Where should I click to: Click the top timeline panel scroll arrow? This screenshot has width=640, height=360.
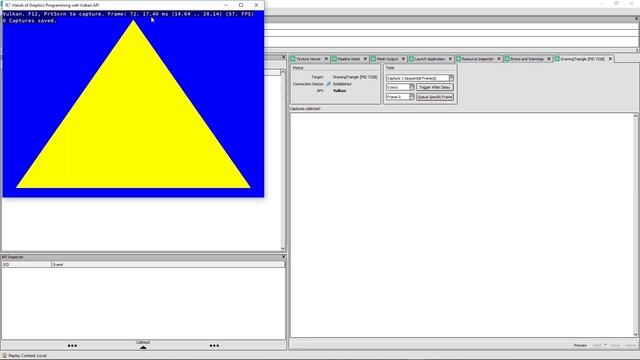[637, 50]
